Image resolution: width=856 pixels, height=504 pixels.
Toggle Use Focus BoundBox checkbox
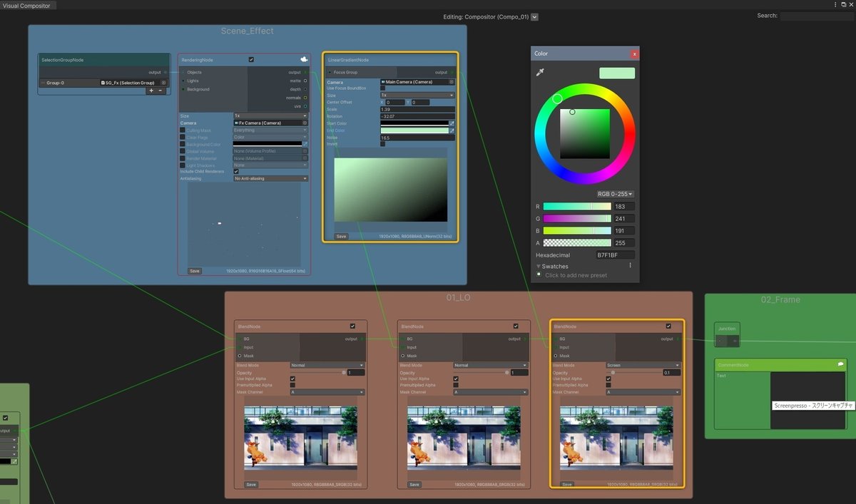tap(383, 88)
